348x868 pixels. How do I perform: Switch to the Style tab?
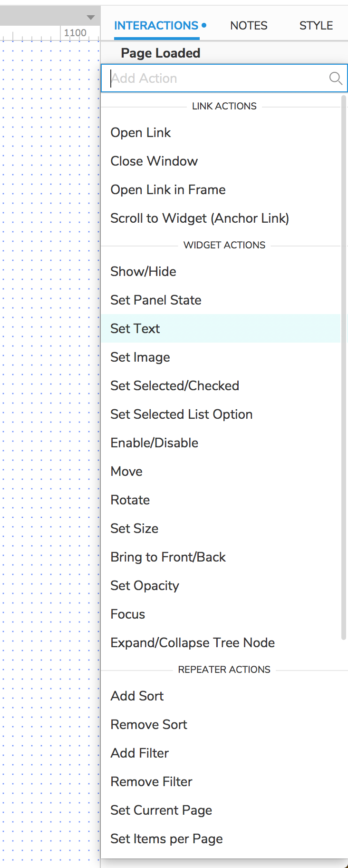click(x=316, y=26)
